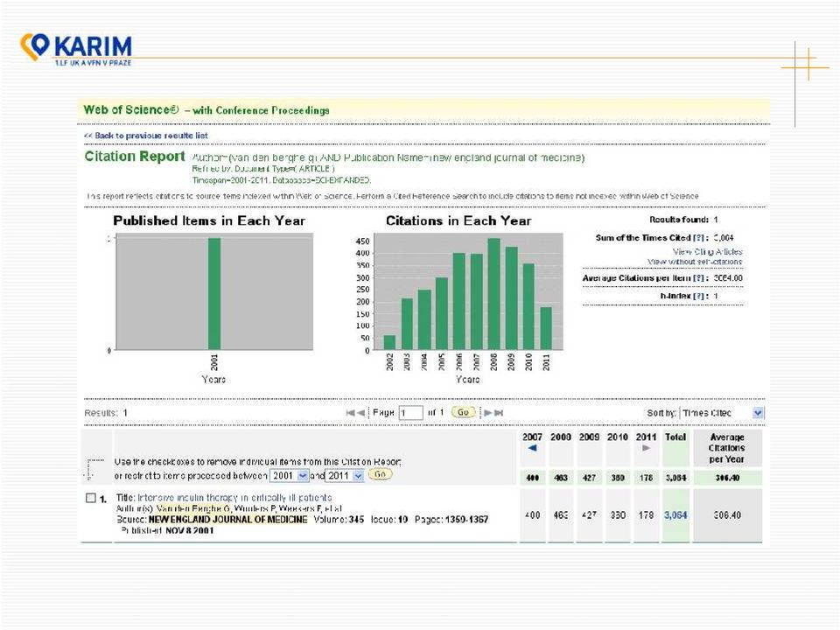Select Web of Science header title

[x=206, y=110]
